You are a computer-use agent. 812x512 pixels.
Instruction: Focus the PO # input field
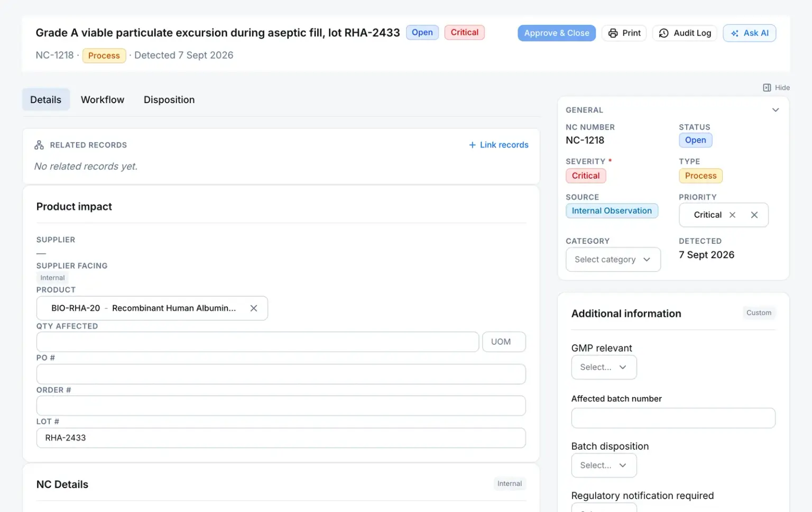(281, 374)
